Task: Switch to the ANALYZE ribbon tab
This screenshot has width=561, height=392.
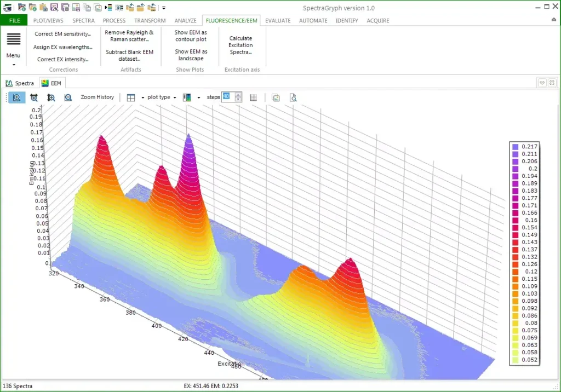Action: point(185,20)
